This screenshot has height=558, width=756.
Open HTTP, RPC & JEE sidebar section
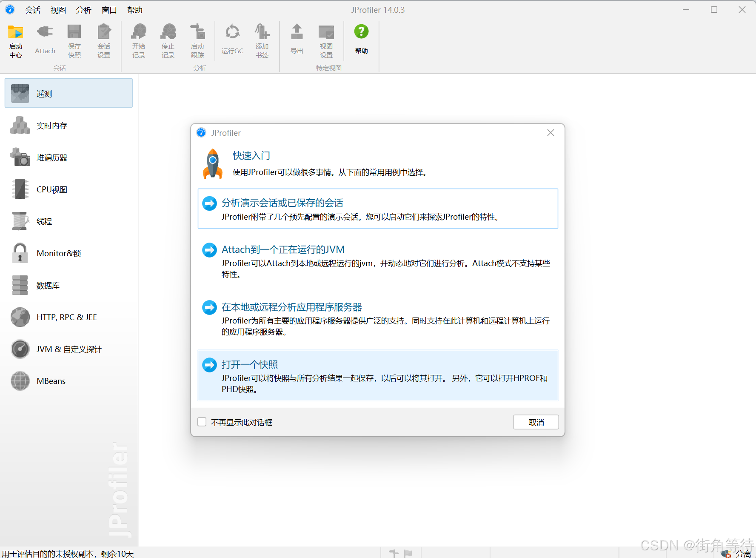[x=68, y=317]
